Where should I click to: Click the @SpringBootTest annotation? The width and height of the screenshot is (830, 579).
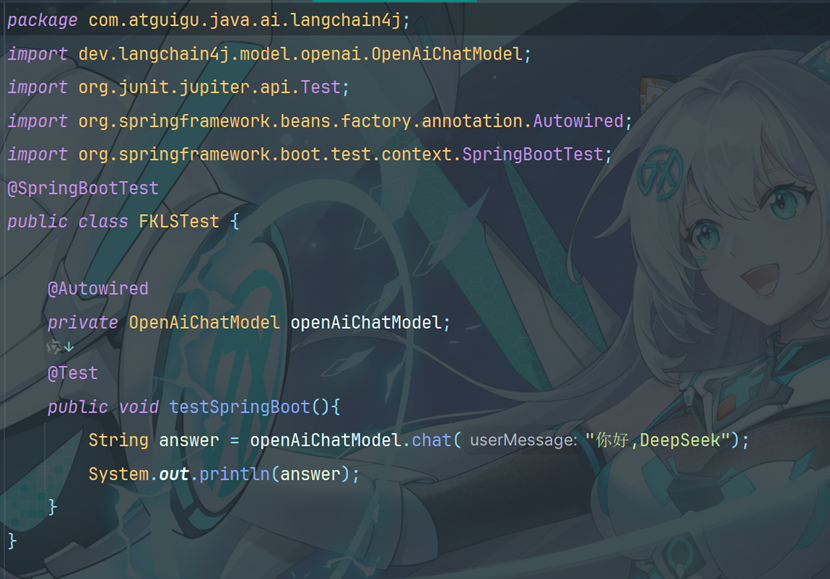[83, 188]
